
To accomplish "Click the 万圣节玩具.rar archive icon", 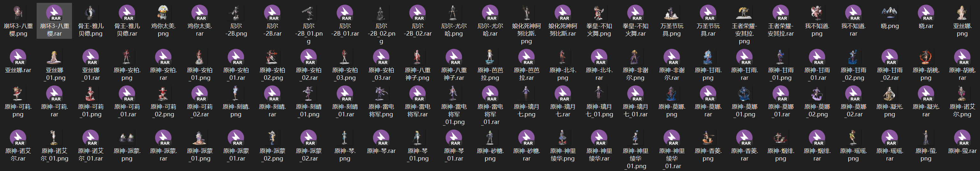I will click(708, 13).
